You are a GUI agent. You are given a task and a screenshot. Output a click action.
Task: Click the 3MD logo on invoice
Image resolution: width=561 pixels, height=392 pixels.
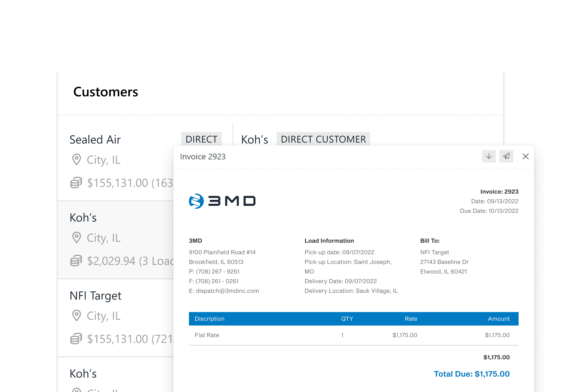[222, 201]
